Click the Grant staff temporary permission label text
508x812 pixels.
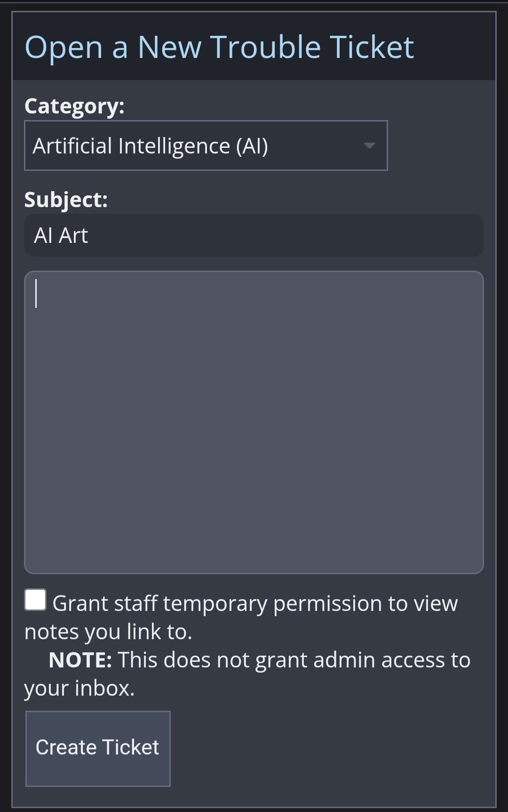254,603
